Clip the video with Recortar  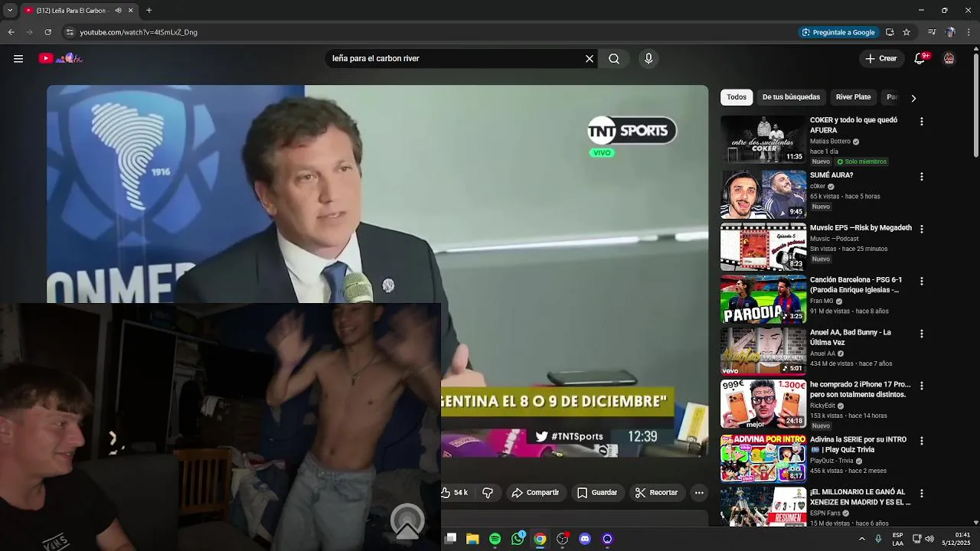657,493
